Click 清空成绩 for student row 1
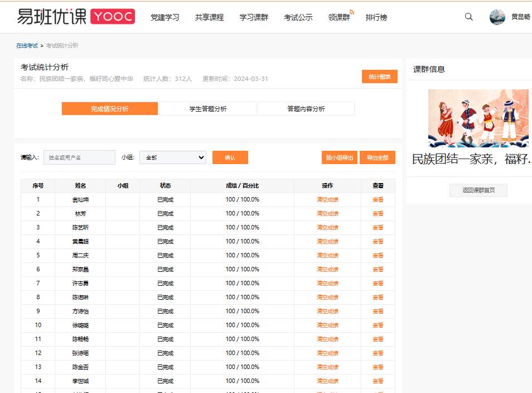The image size is (532, 393). point(327,200)
